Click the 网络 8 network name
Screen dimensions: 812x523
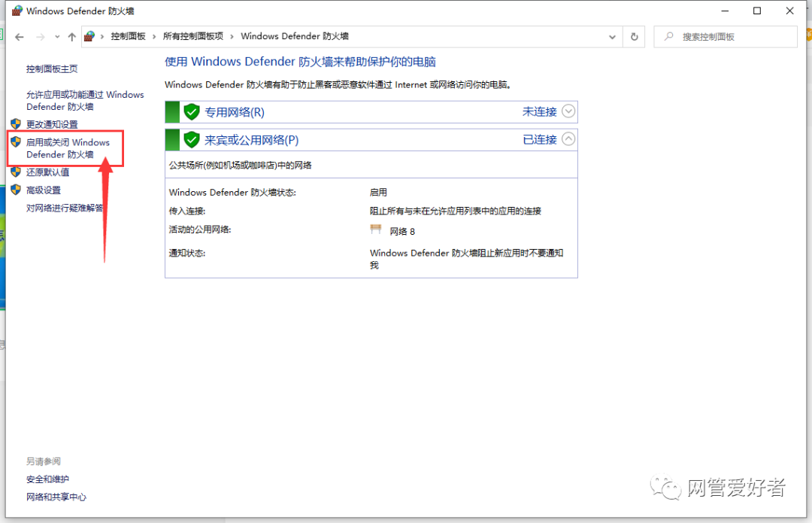pyautogui.click(x=402, y=231)
